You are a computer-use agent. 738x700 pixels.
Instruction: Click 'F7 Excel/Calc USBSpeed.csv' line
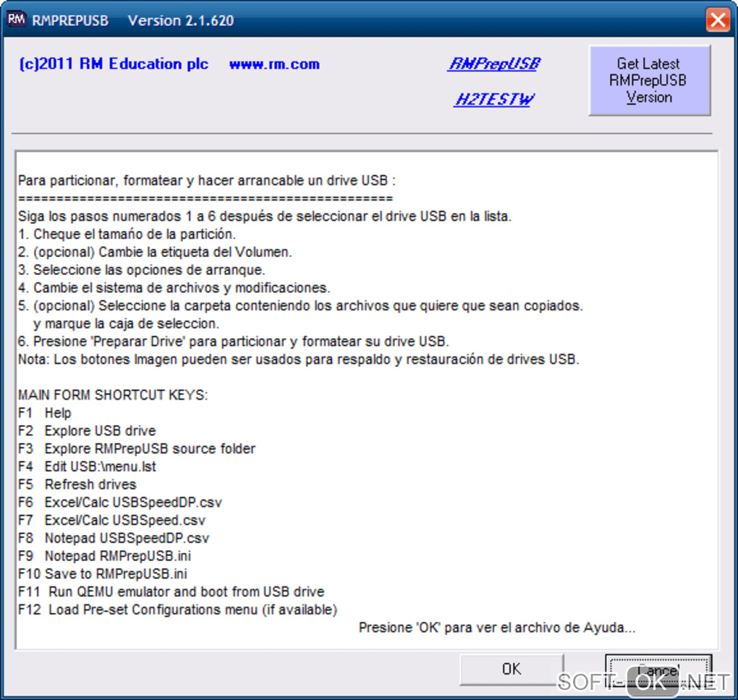coord(111,520)
